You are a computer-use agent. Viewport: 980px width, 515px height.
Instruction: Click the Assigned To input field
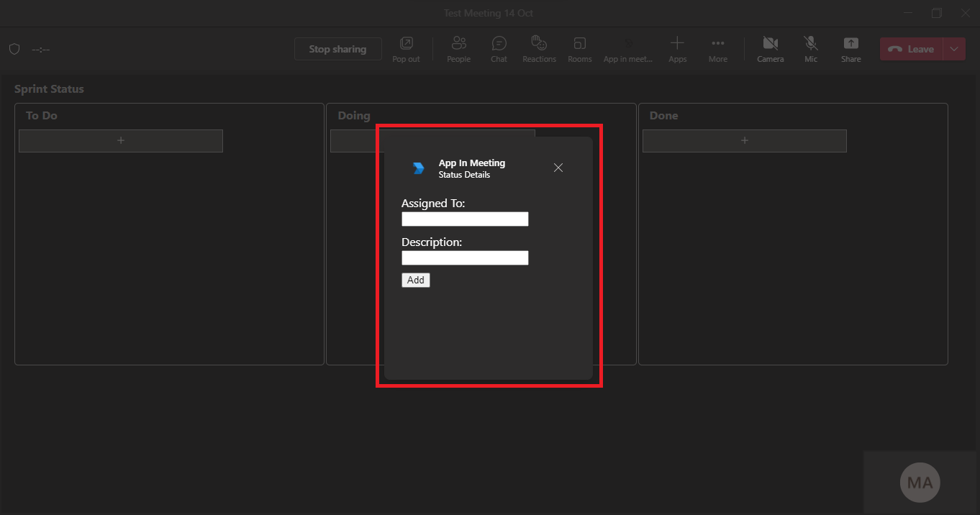coord(465,219)
